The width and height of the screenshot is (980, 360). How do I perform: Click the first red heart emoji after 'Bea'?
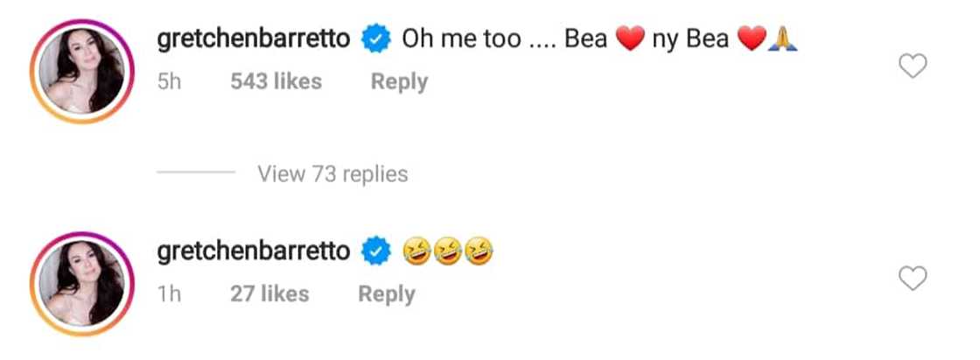point(630,40)
